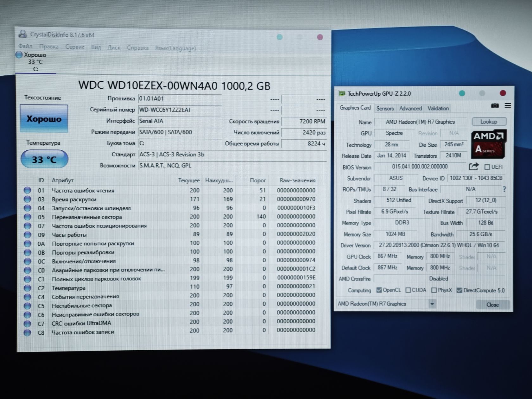The height and width of the screenshot is (399, 532).
Task: Click the serial number field
Action: [x=180, y=110]
